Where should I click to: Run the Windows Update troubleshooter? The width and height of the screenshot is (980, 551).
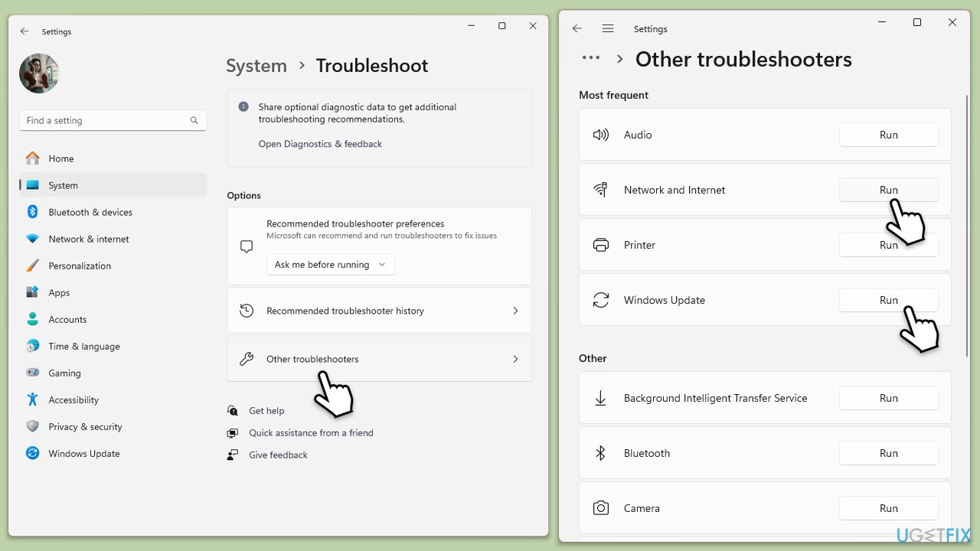pyautogui.click(x=888, y=300)
